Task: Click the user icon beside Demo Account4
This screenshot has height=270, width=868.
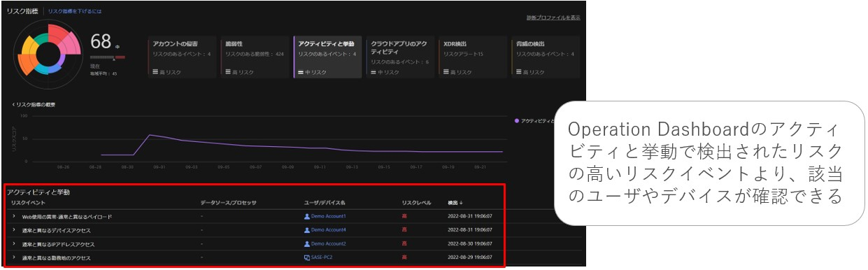Action: (x=307, y=230)
